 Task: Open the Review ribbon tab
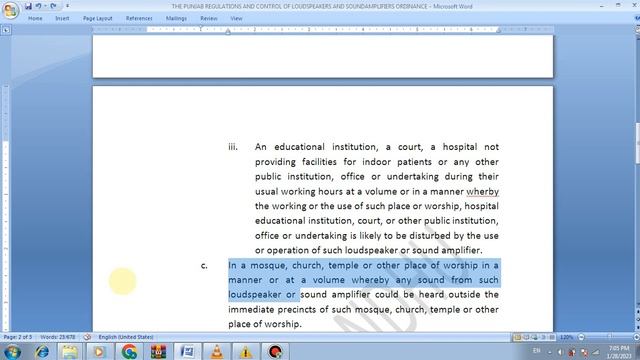[209, 18]
